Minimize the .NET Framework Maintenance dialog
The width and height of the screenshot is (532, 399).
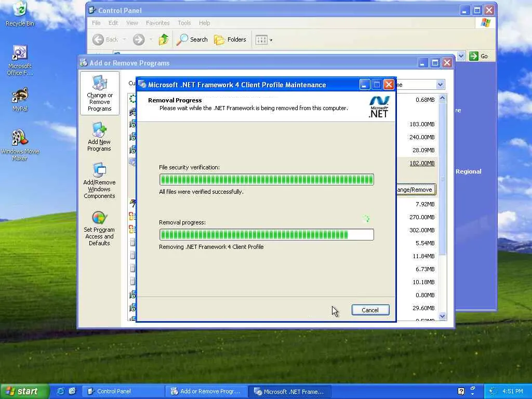point(364,85)
